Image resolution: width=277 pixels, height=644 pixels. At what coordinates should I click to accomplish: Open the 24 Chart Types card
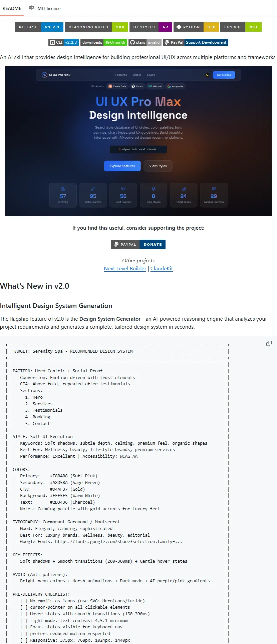[x=184, y=195]
